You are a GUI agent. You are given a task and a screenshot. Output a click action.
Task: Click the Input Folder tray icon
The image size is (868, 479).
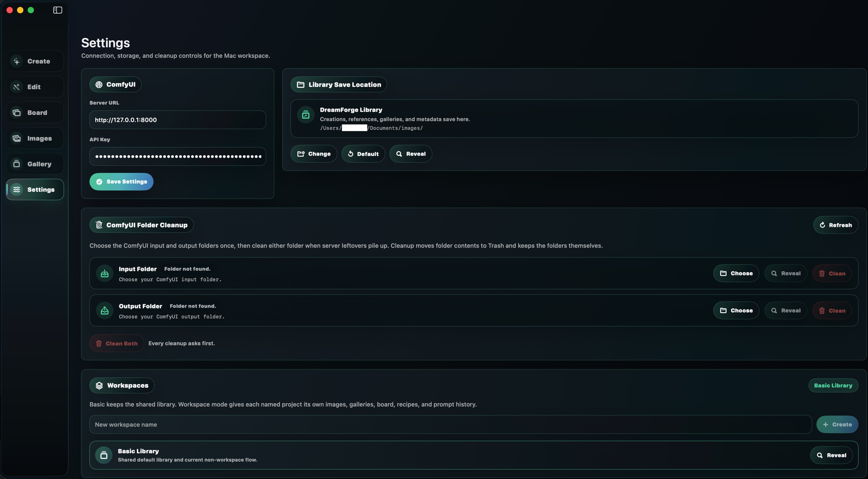pos(105,273)
